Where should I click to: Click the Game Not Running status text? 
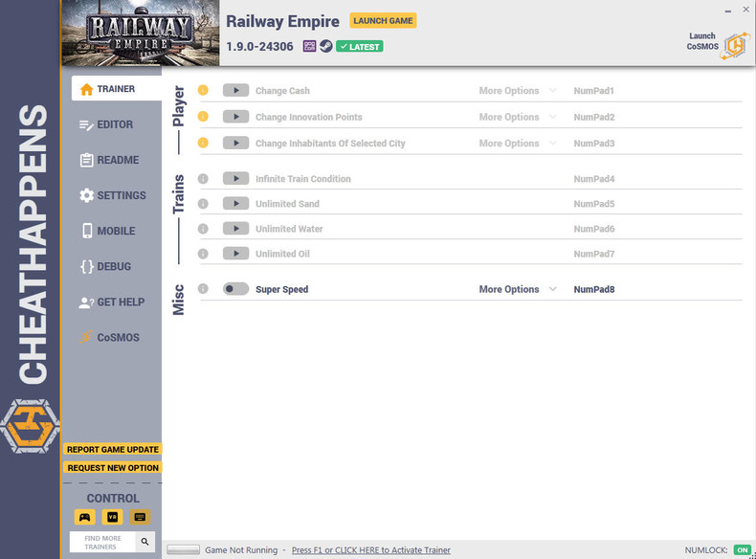click(x=241, y=549)
